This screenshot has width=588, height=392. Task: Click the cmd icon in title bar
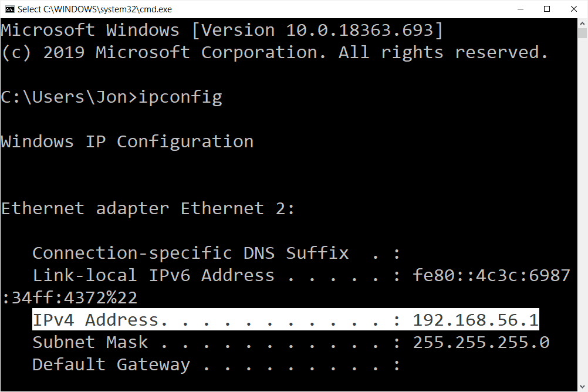(9, 9)
